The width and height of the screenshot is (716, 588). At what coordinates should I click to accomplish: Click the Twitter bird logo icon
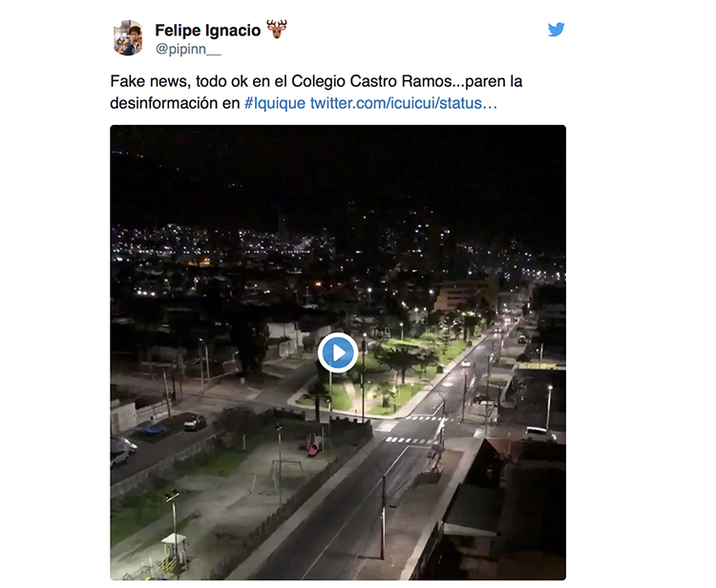557,30
